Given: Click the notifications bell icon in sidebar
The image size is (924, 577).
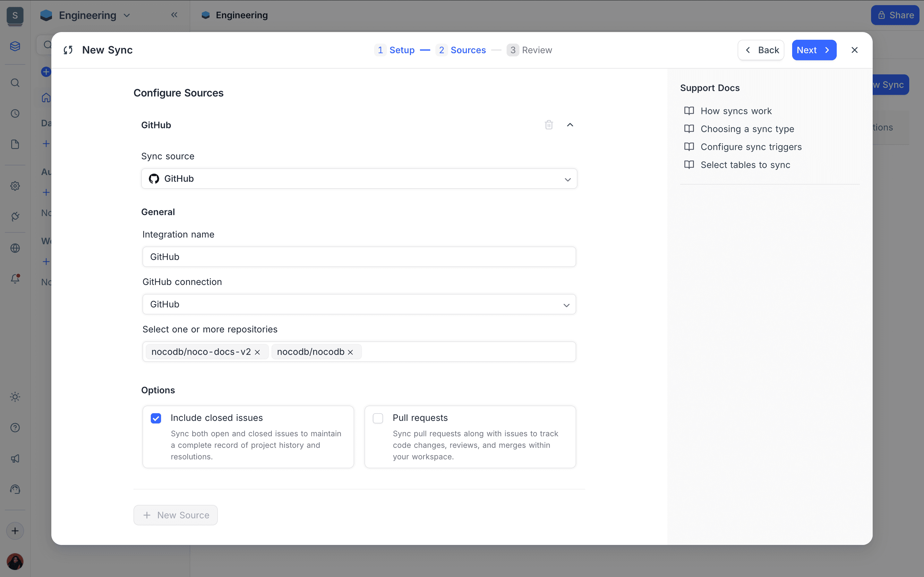Looking at the screenshot, I should (15, 279).
